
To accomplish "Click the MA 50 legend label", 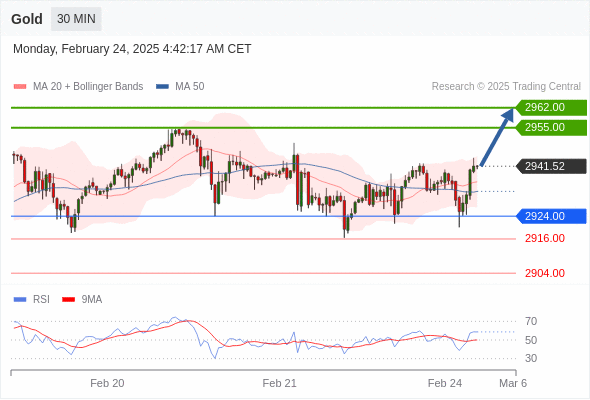I will click(190, 87).
